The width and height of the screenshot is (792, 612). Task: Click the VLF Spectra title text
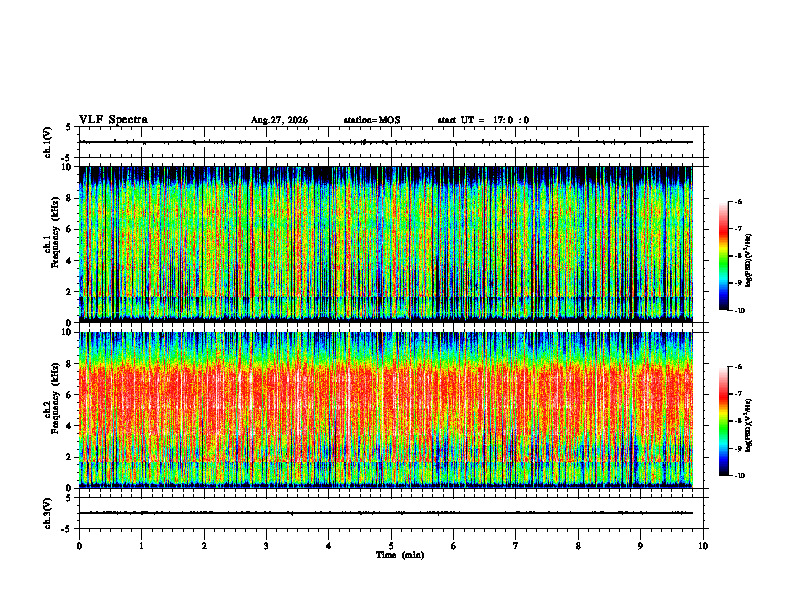(113, 120)
